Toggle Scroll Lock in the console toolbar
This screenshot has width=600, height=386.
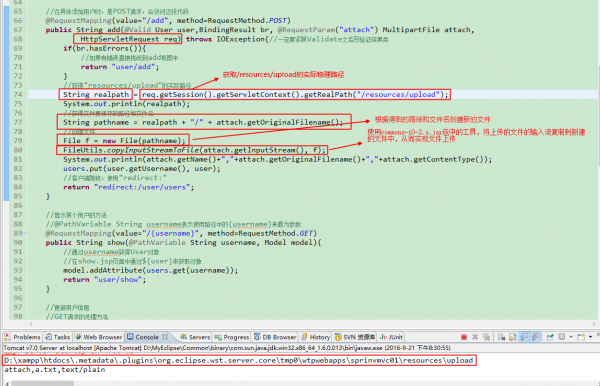click(513, 337)
